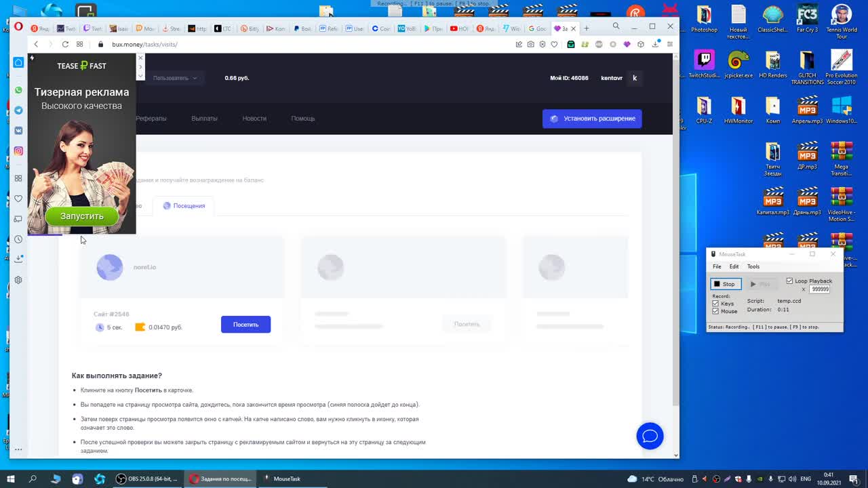Open Edit menu in MouseTask
The height and width of the screenshot is (488, 868).
coord(734,266)
